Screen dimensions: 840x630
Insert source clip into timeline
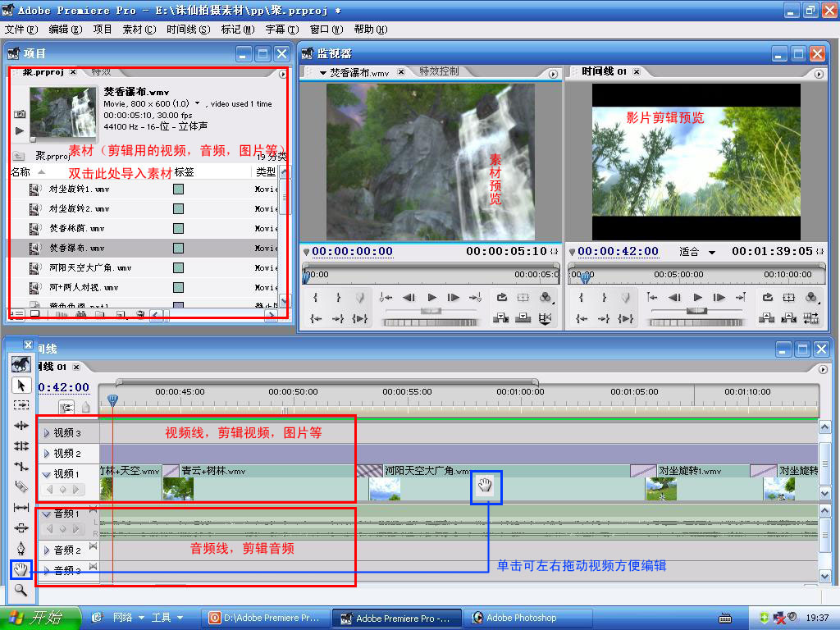click(500, 319)
